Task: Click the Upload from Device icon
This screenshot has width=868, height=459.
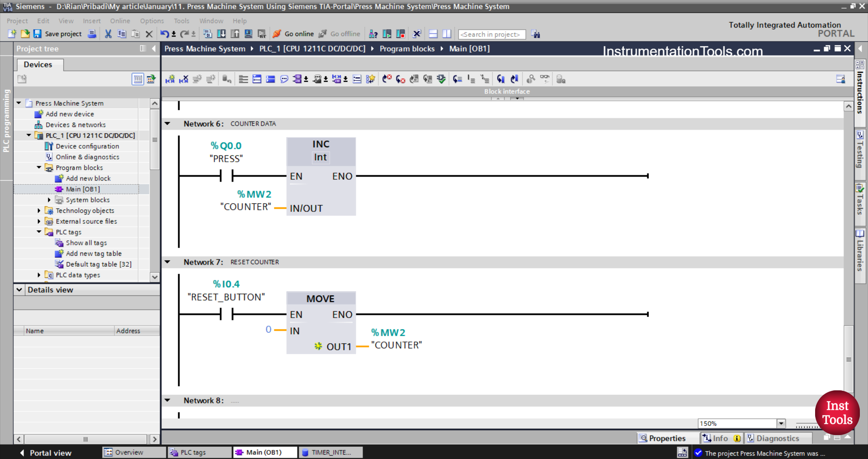Action: pyautogui.click(x=235, y=34)
